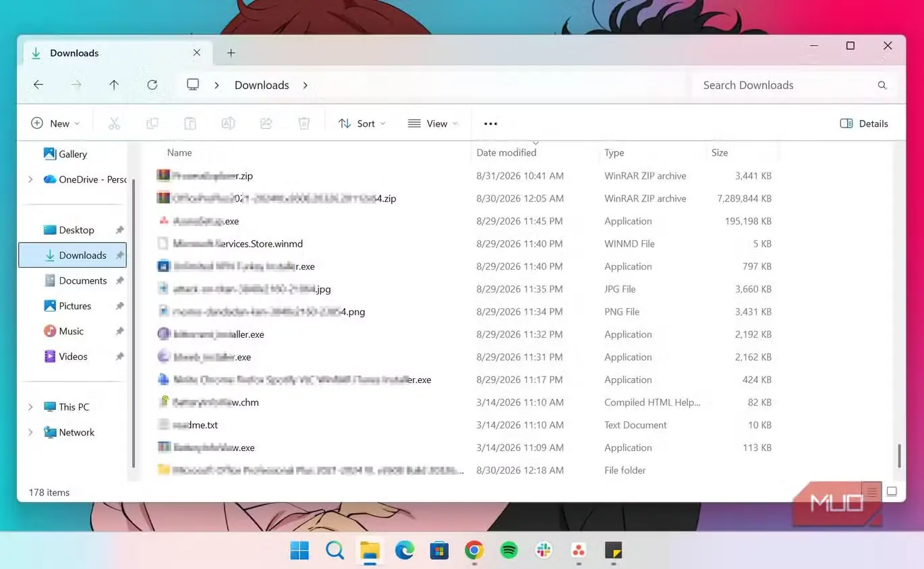Click the Cut scissors icon in toolbar
The image size is (924, 569).
[114, 123]
